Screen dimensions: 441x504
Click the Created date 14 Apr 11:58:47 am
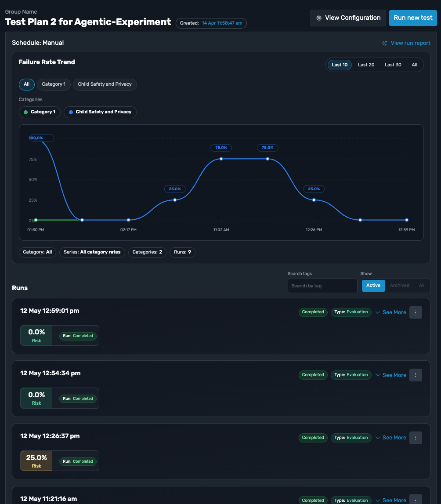coord(222,23)
